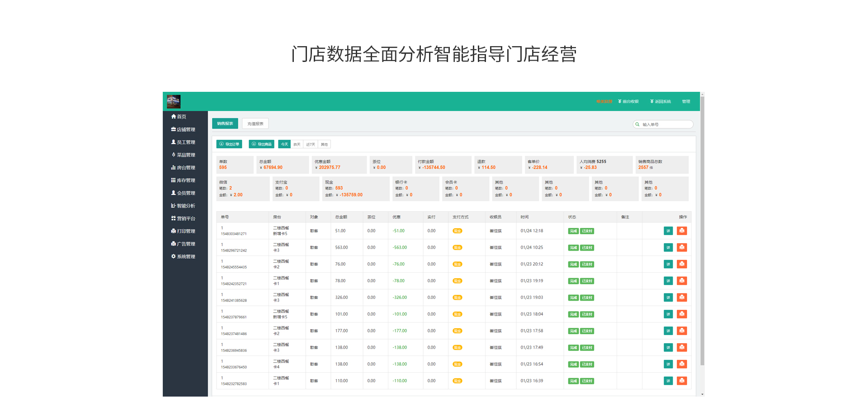Screen dimensions: 868x407
Task: Print order 1548245554435
Action: (x=682, y=264)
